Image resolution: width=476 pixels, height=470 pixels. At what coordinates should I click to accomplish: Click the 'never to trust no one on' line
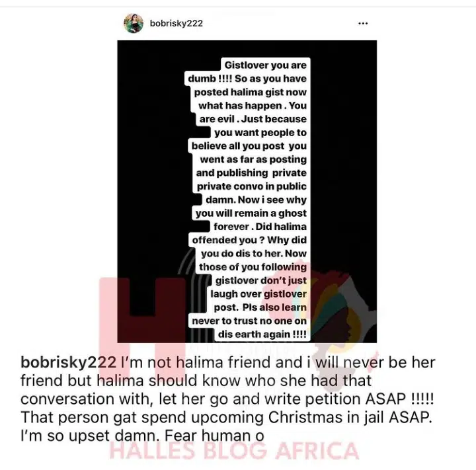(x=249, y=321)
